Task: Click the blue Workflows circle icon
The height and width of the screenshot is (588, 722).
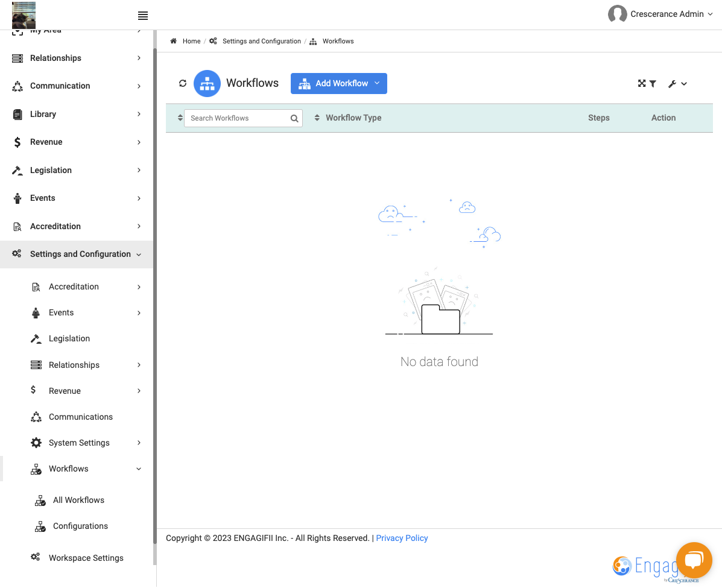Action: (207, 83)
